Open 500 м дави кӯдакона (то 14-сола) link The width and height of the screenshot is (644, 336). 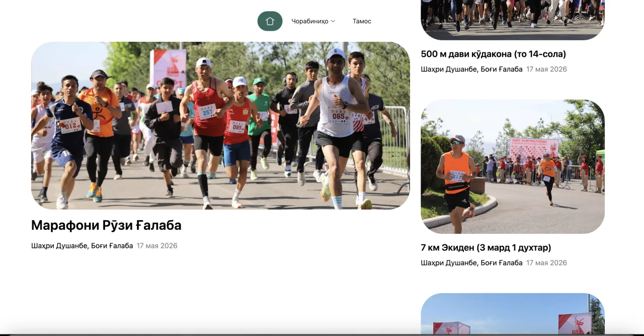tap(494, 54)
